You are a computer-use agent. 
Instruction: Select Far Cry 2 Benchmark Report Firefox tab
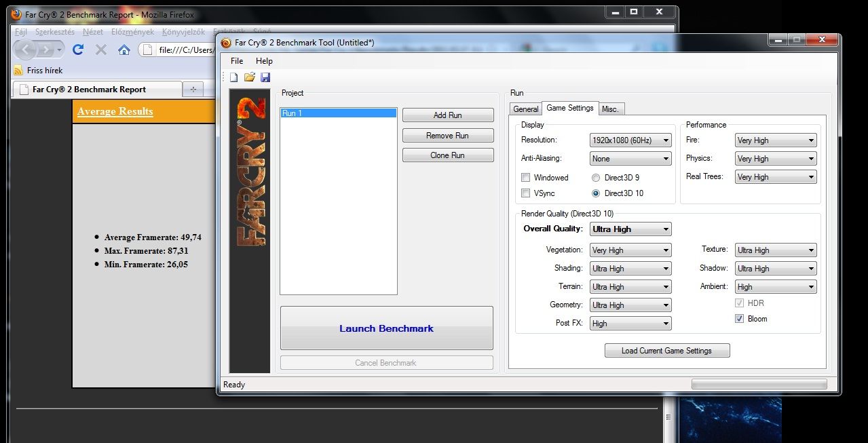pos(97,89)
